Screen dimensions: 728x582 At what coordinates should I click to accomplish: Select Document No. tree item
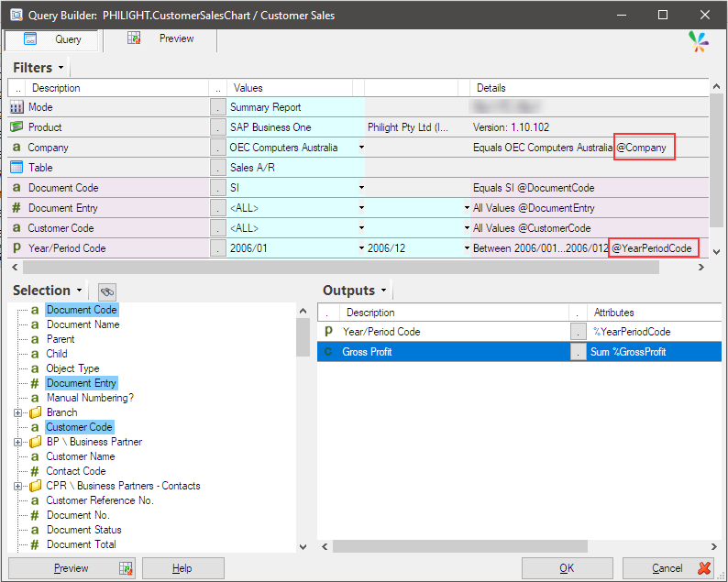(78, 515)
